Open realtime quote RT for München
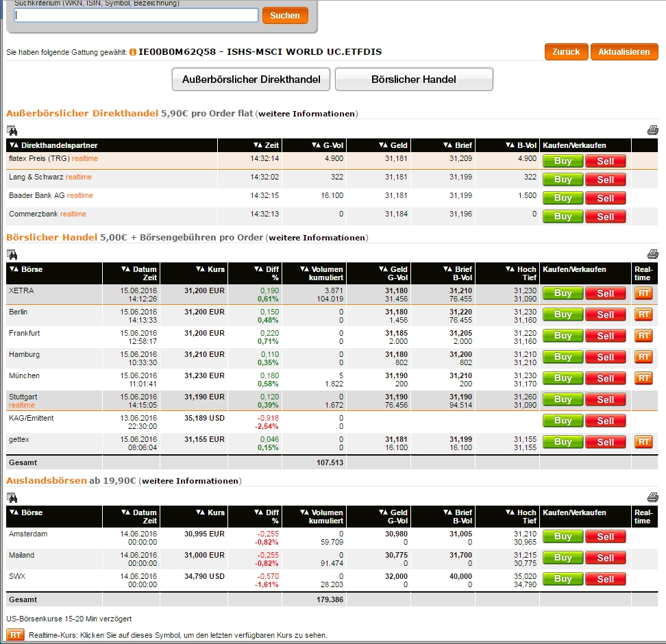This screenshot has height=644, width=666. coord(643,378)
